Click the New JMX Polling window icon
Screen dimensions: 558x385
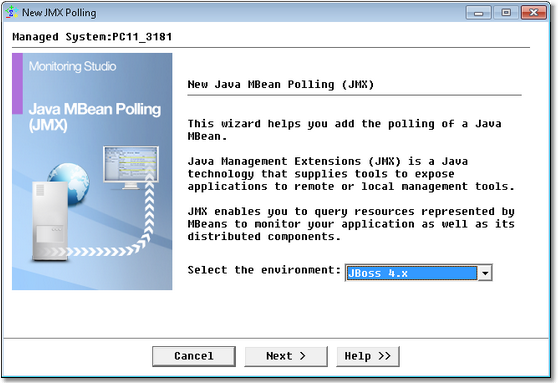[12, 12]
